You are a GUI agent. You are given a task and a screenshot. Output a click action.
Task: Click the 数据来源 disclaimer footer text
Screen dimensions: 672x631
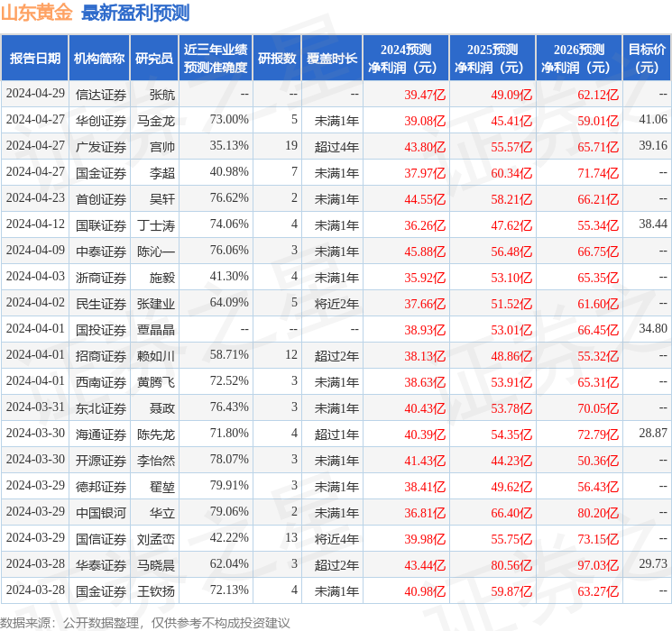click(145, 622)
